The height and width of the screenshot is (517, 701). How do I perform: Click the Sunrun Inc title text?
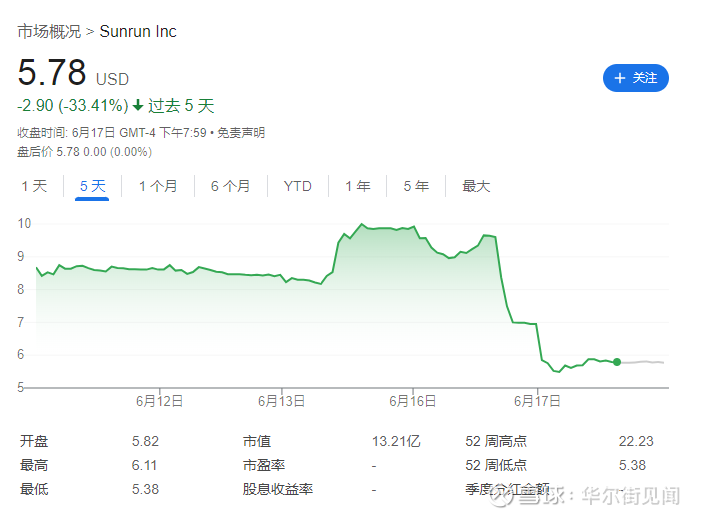pos(138,31)
